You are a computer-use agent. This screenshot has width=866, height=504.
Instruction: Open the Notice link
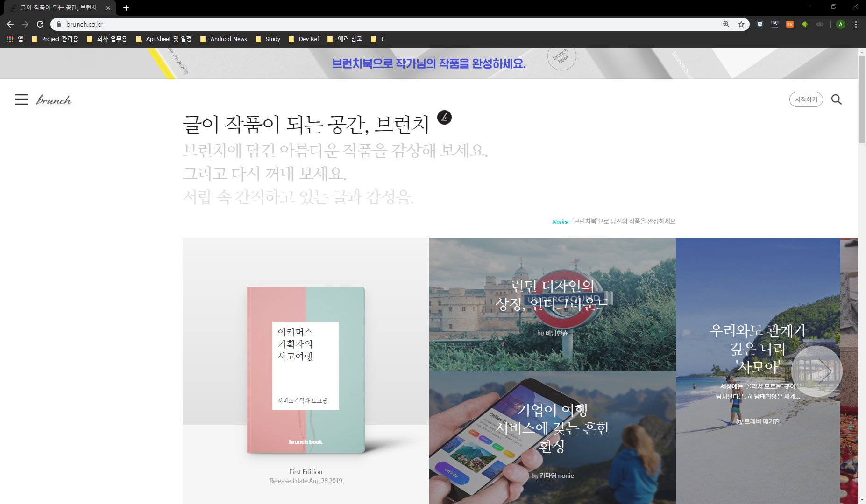tap(560, 222)
